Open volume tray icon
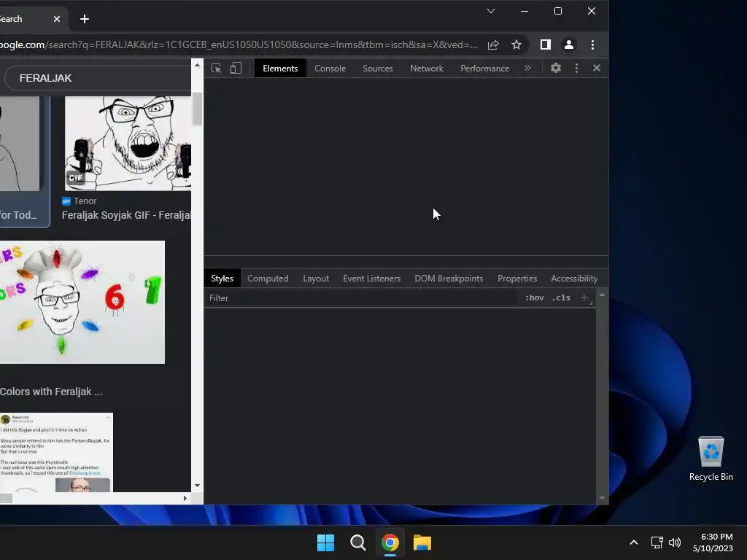The height and width of the screenshot is (560, 747). [675, 542]
